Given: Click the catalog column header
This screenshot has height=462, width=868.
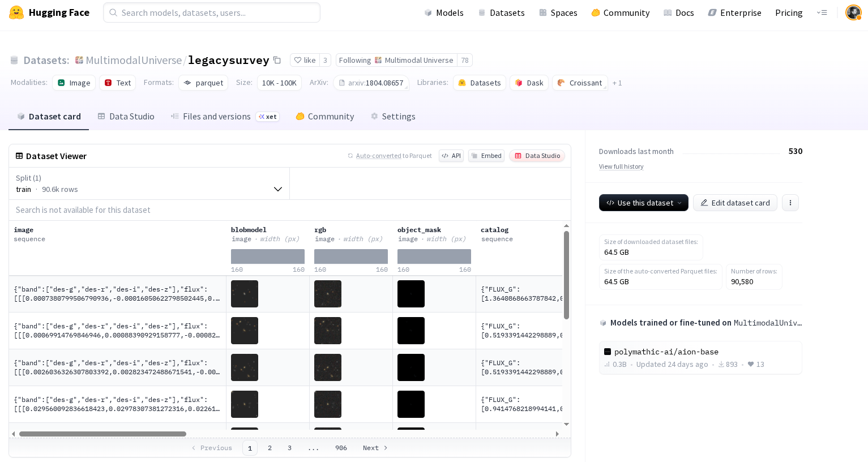Looking at the screenshot, I should pyautogui.click(x=495, y=230).
